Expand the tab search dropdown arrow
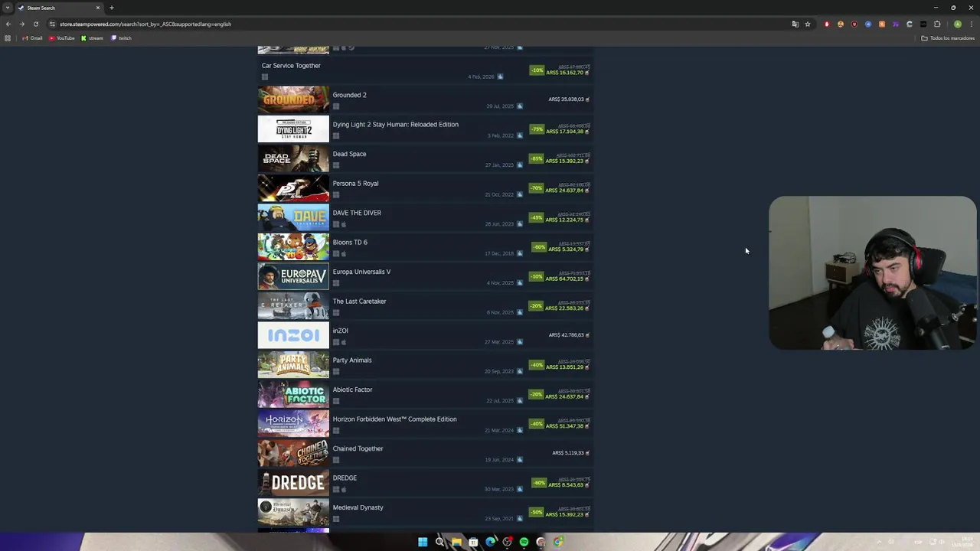980x551 pixels. click(x=8, y=8)
